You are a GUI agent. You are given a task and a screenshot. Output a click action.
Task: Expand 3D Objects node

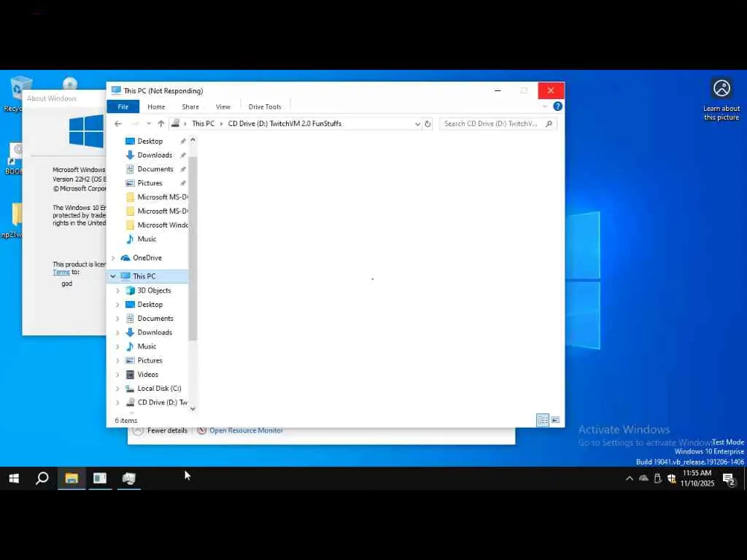point(117,290)
